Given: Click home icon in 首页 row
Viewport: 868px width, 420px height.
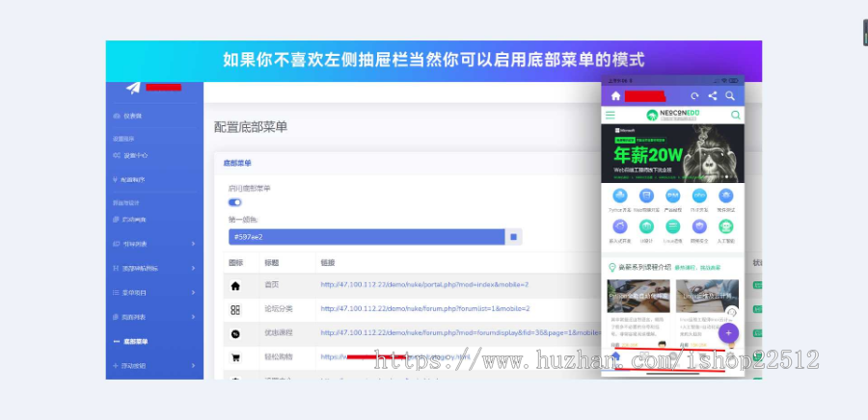Looking at the screenshot, I should point(235,286).
